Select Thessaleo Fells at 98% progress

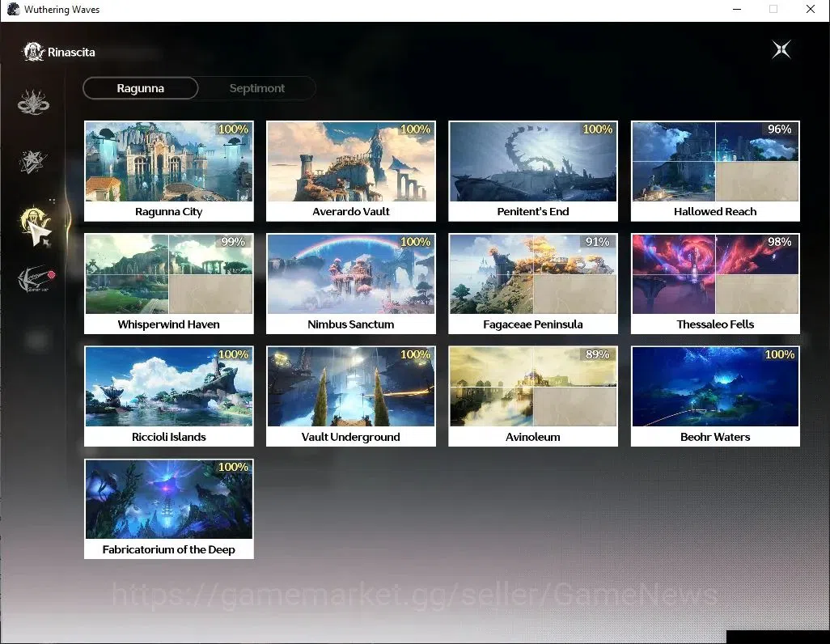click(x=715, y=283)
